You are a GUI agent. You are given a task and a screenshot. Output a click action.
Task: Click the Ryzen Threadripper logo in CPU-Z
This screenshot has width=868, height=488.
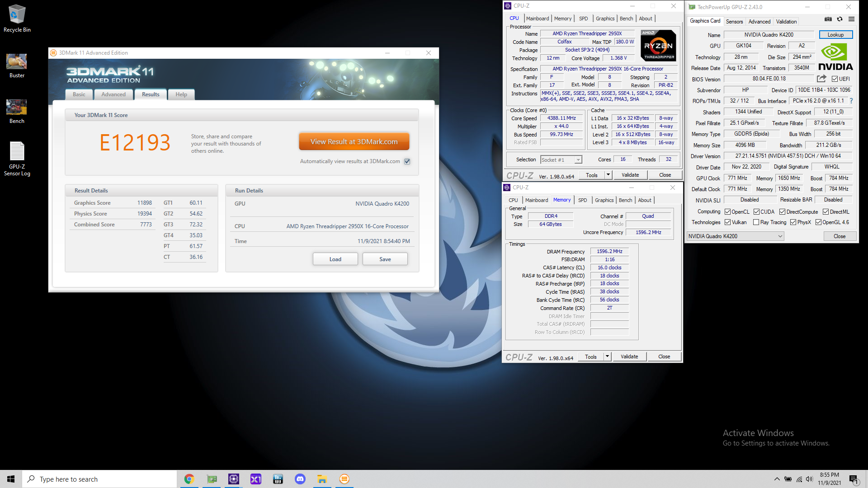[x=659, y=46]
